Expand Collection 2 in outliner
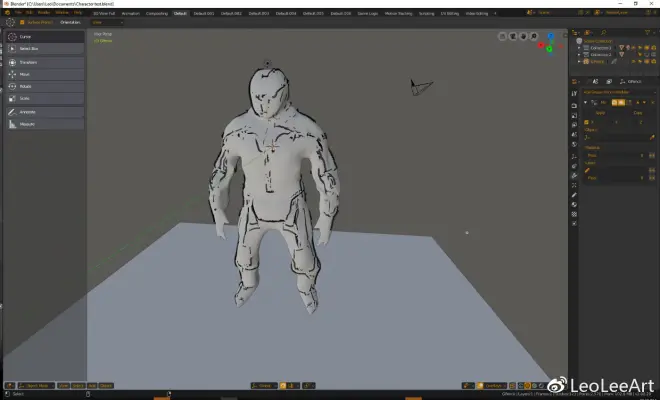The height and width of the screenshot is (400, 660). coord(579,55)
